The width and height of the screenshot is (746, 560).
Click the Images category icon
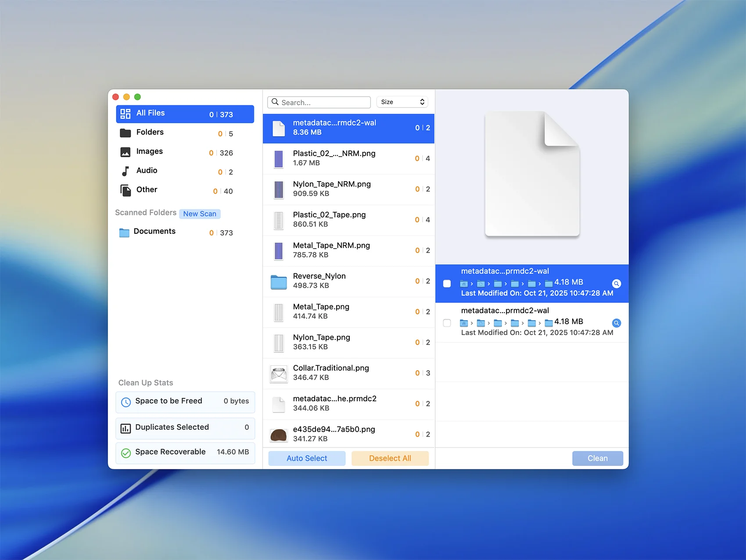(126, 152)
